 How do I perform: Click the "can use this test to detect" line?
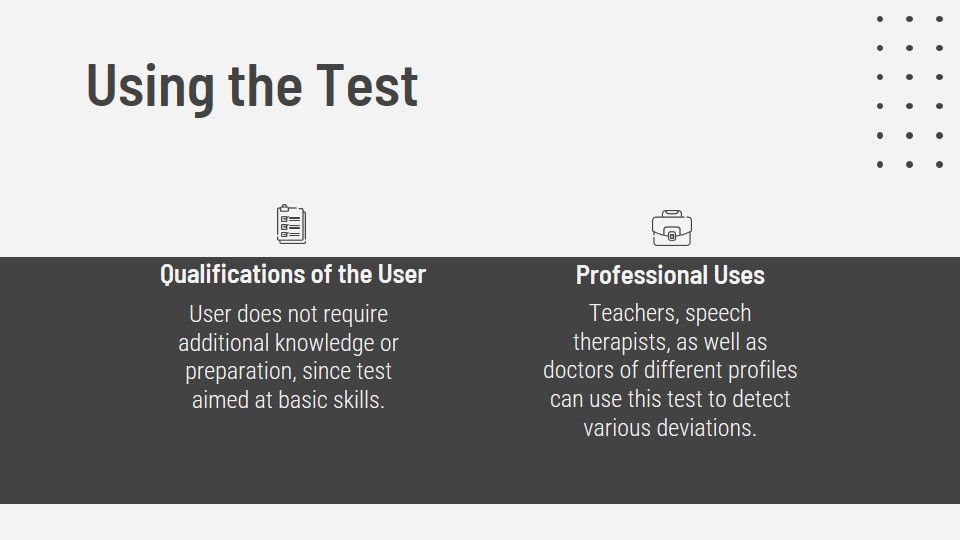coord(670,399)
